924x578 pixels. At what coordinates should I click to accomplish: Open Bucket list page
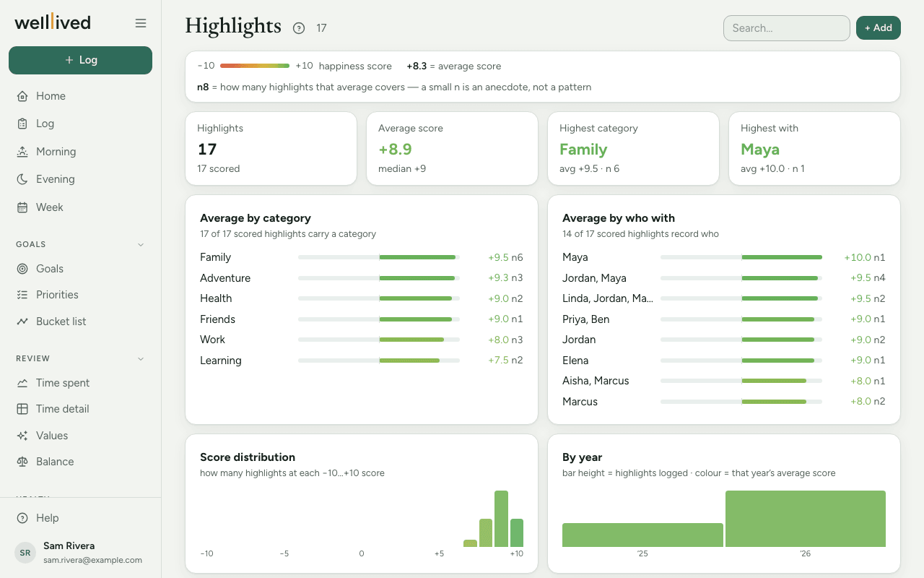(x=80, y=322)
